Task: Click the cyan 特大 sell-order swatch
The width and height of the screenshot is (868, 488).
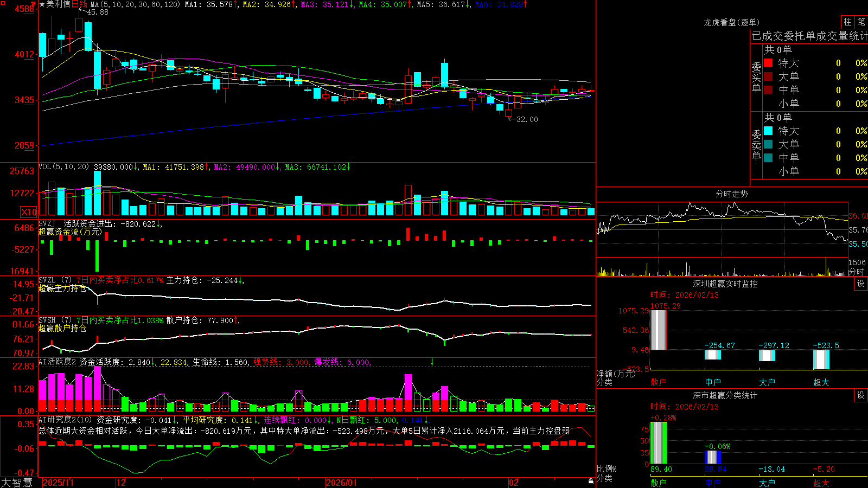Action: [x=768, y=131]
